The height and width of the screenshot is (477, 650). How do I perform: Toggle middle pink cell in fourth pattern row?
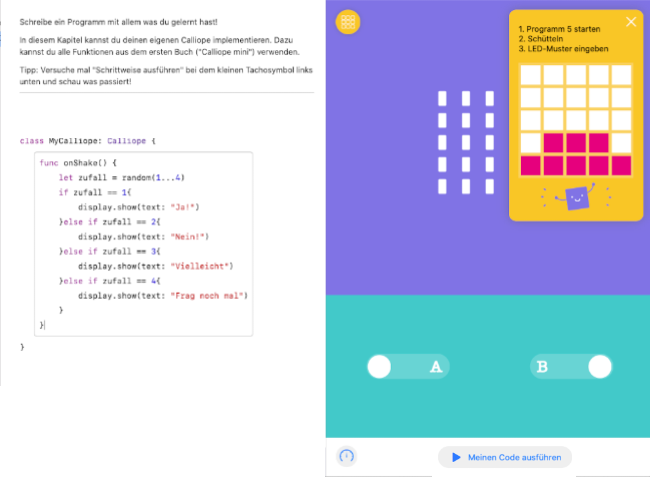tap(576, 143)
